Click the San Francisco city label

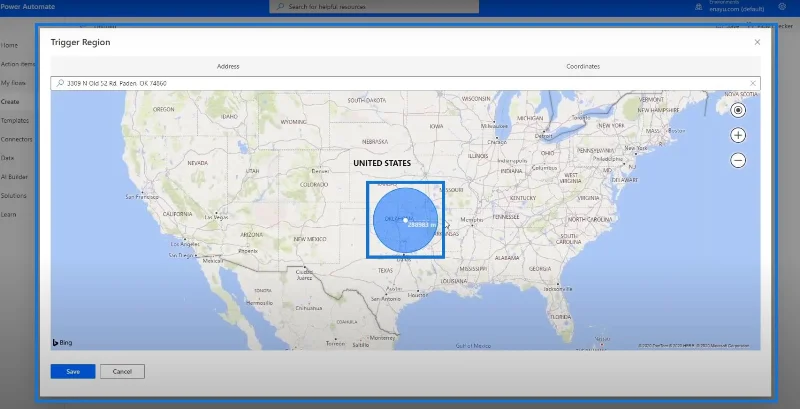click(x=142, y=197)
